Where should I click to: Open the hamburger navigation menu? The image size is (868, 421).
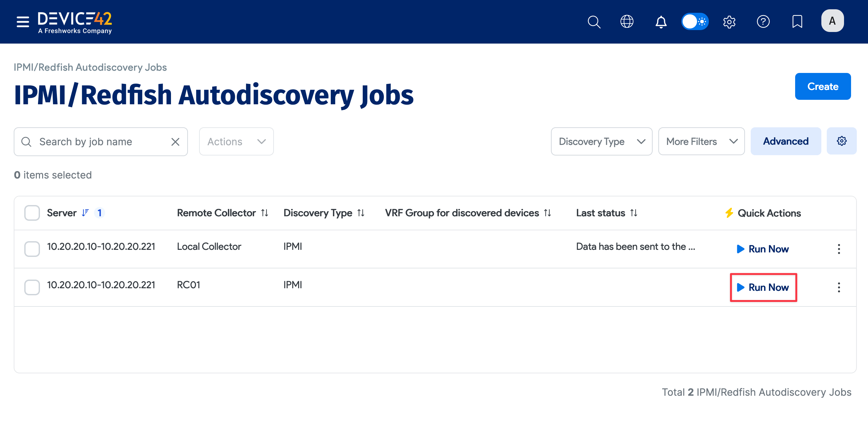pos(23,21)
